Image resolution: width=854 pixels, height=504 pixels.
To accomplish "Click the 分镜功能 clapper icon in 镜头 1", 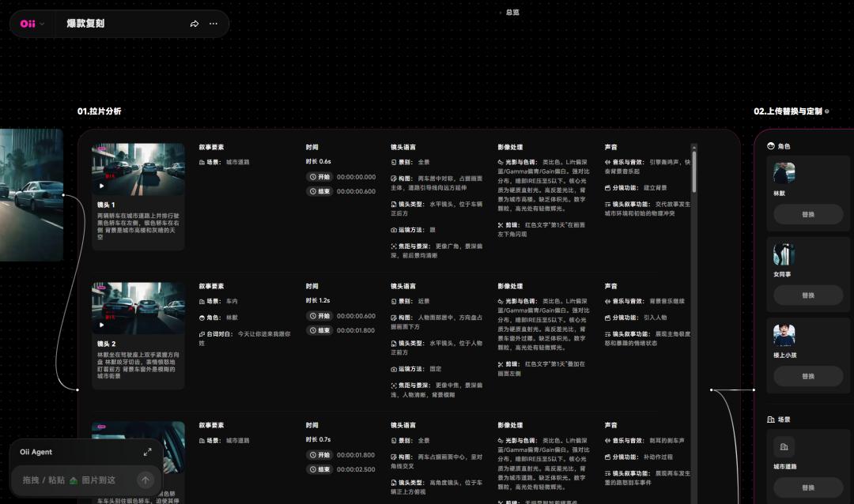I will click(607, 188).
